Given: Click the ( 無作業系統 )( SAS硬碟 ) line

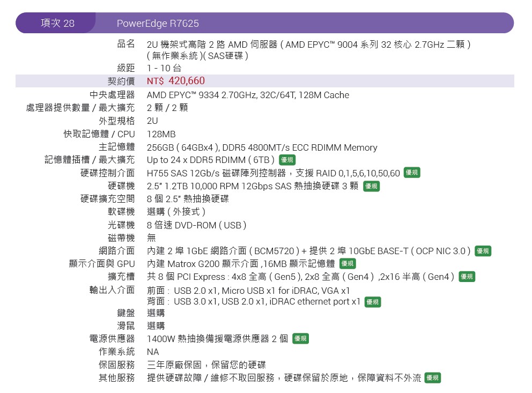Looking at the screenshot, I should click(197, 56).
